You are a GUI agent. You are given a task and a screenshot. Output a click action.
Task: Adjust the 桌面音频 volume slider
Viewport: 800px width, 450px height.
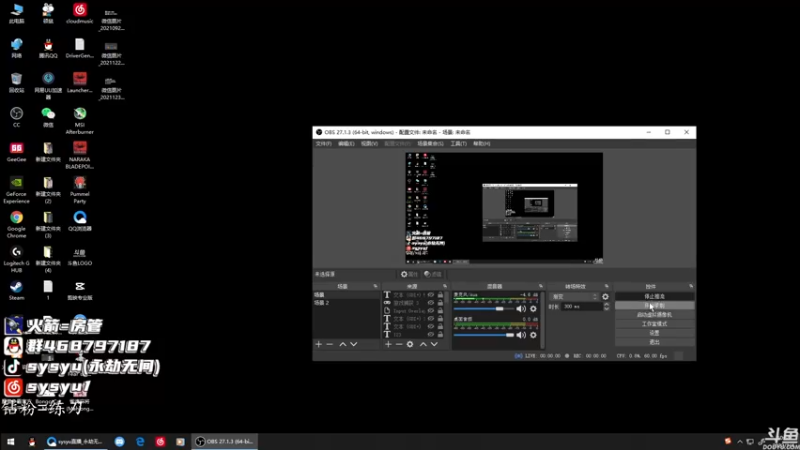(484, 335)
